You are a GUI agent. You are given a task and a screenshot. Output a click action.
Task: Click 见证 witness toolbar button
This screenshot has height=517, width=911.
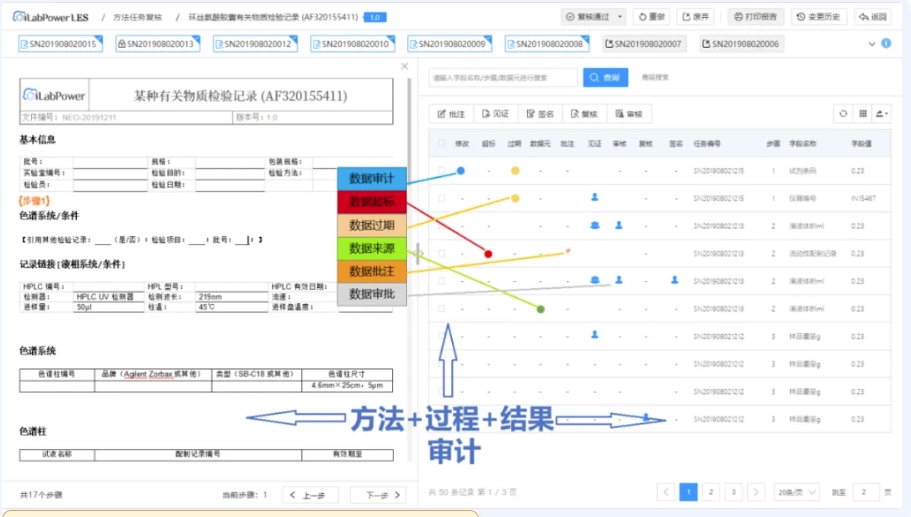tap(496, 114)
